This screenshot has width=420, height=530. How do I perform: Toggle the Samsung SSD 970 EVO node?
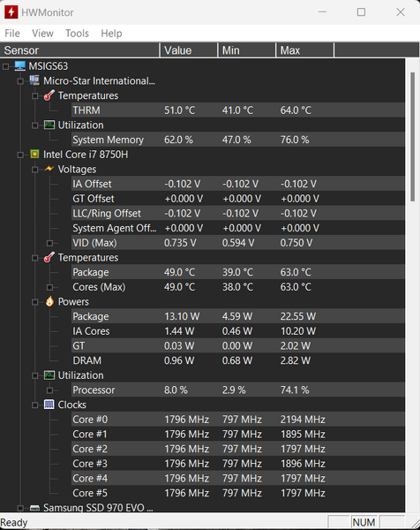pos(20,508)
